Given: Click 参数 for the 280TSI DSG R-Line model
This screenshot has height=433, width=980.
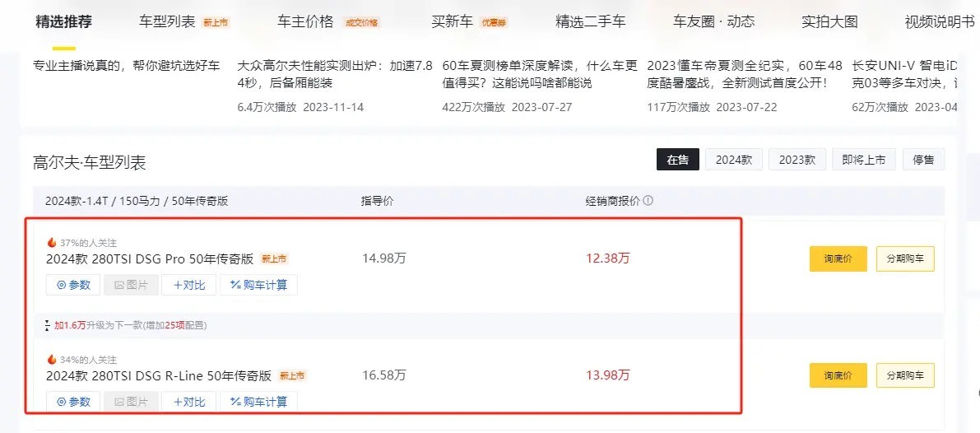Looking at the screenshot, I should tap(73, 402).
